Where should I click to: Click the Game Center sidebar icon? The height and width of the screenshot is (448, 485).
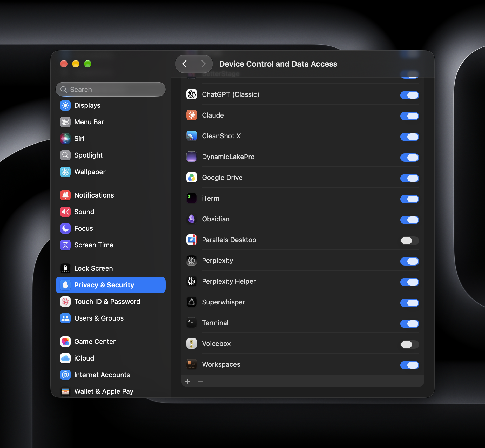[65, 342]
